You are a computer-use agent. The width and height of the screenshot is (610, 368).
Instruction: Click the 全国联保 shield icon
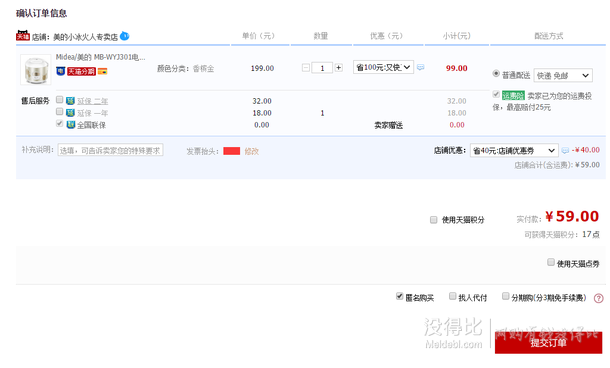click(70, 125)
